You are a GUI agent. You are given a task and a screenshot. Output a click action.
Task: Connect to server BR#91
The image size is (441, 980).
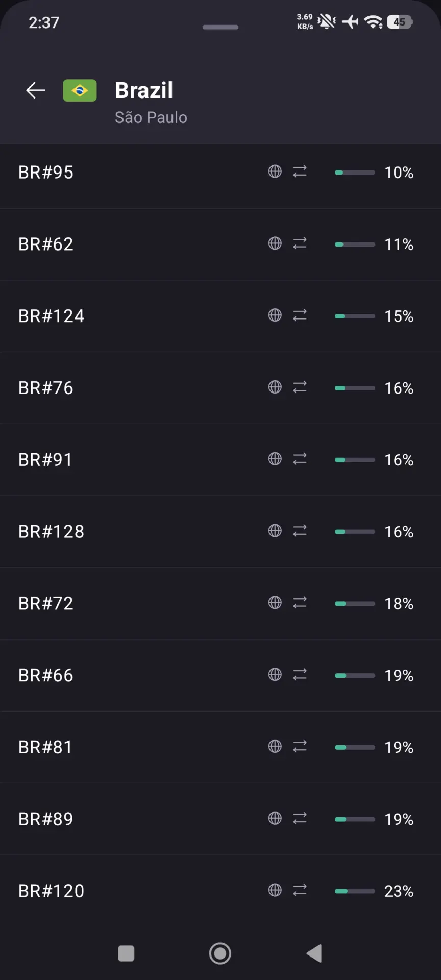pyautogui.click(x=220, y=459)
